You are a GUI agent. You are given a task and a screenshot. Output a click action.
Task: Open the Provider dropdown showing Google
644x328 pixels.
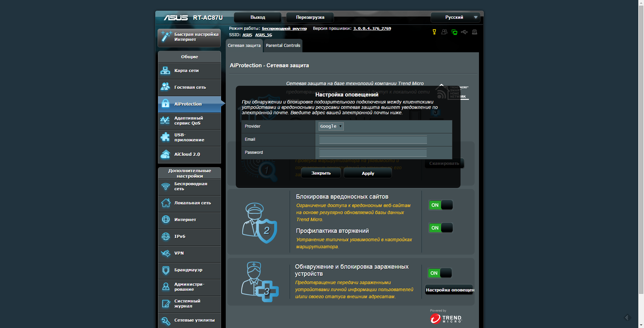331,126
